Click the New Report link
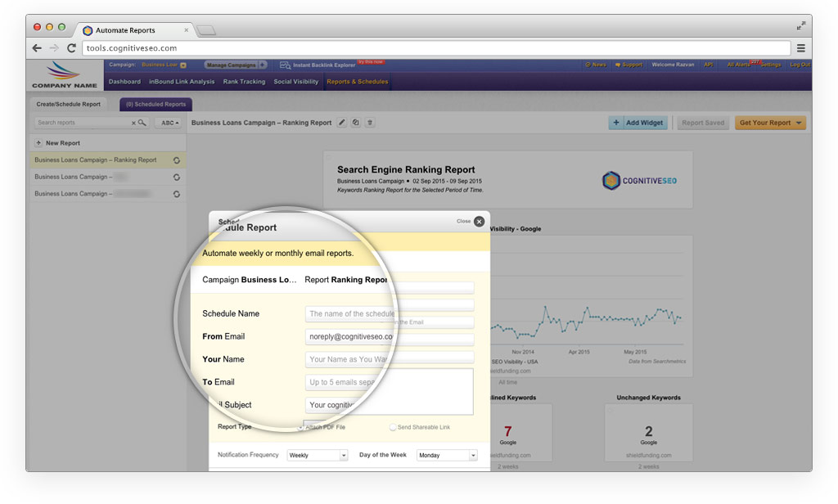Screen dimensions: 838x504 pos(62,143)
